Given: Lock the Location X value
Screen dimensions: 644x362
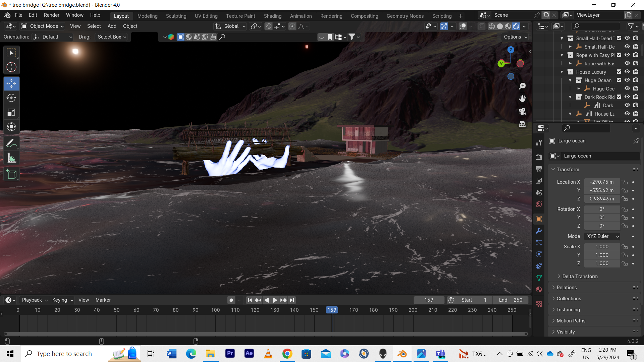Looking at the screenshot, I should (625, 182).
